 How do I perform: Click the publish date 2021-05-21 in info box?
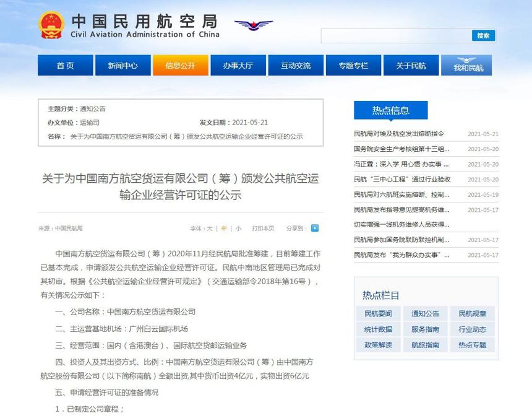pos(250,123)
